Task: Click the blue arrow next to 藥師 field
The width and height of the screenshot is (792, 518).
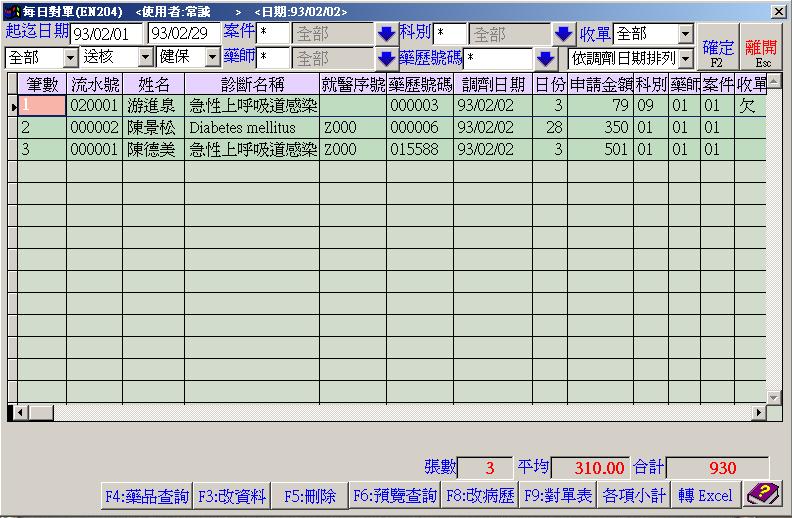Action: click(x=386, y=58)
